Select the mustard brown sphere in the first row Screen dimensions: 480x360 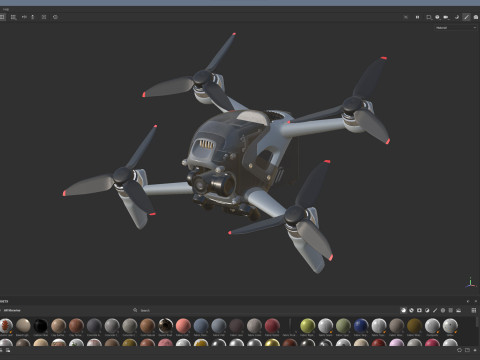click(414, 325)
